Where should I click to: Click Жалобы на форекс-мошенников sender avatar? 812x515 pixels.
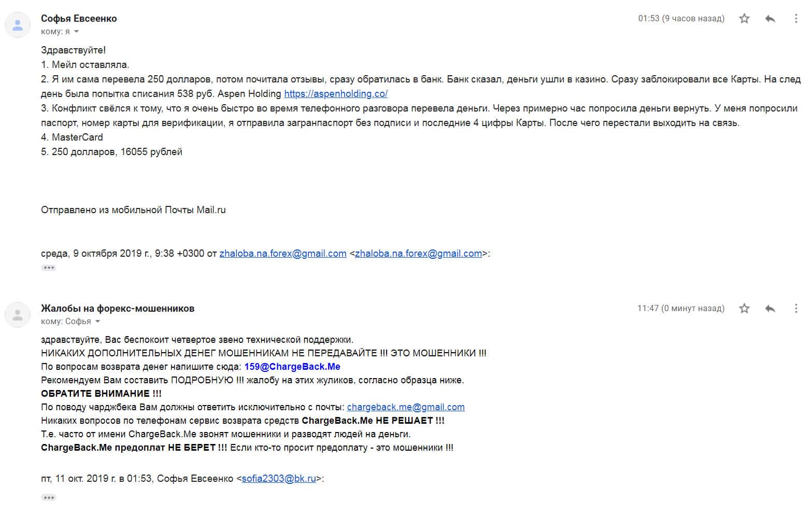tap(18, 315)
